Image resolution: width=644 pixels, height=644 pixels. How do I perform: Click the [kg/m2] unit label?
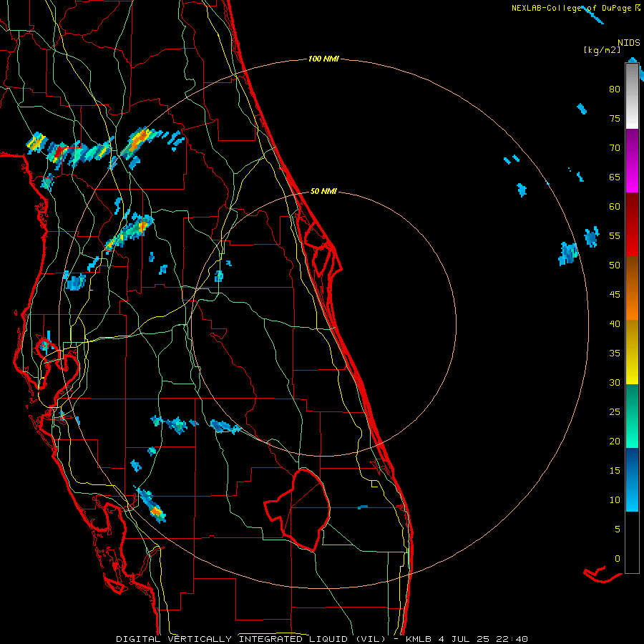602,50
